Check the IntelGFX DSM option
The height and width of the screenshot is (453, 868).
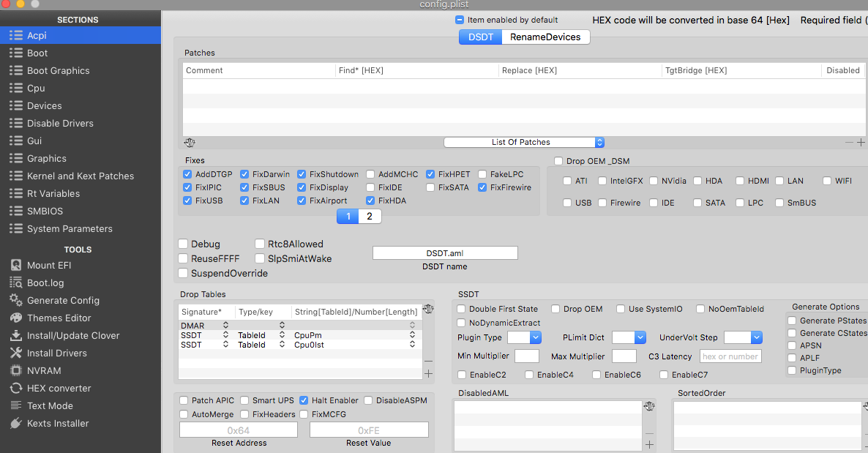(602, 181)
